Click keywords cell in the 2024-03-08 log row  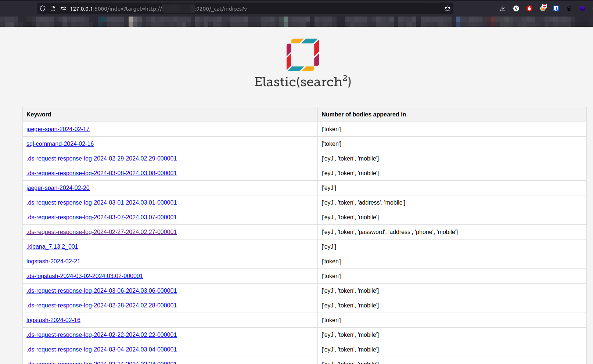pyautogui.click(x=452, y=173)
